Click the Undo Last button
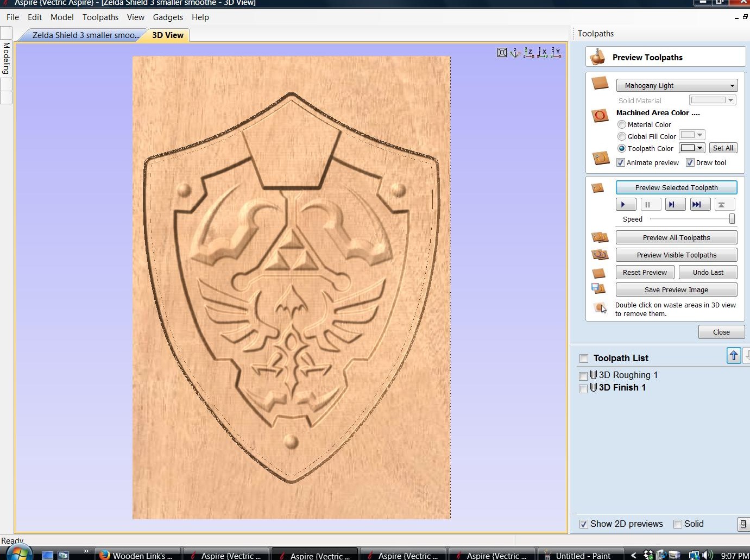 (x=708, y=272)
